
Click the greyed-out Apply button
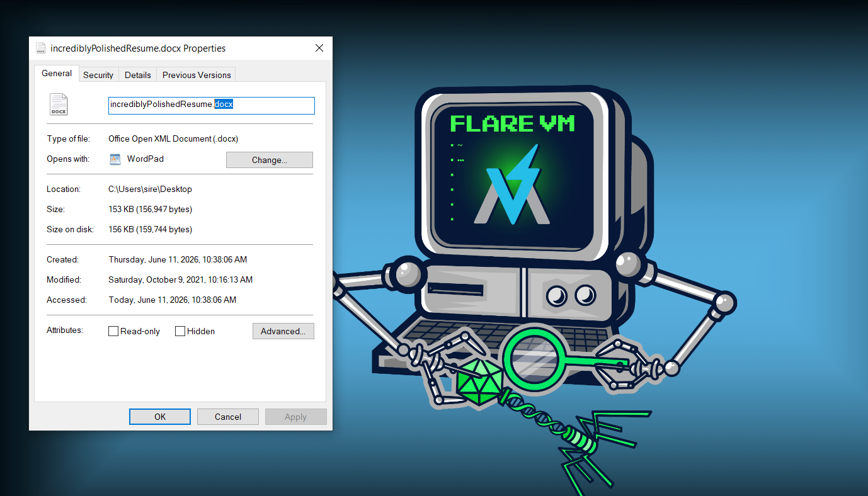296,417
